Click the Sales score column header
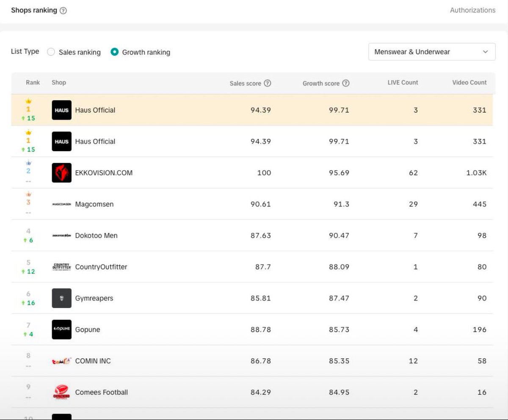Image resolution: width=508 pixels, height=420 pixels. (x=246, y=83)
